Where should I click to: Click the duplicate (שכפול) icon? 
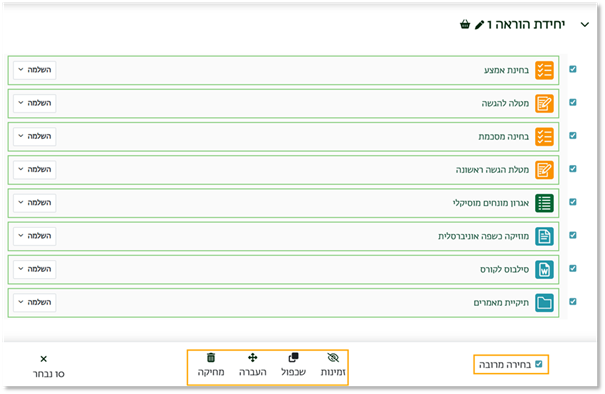pos(293,358)
